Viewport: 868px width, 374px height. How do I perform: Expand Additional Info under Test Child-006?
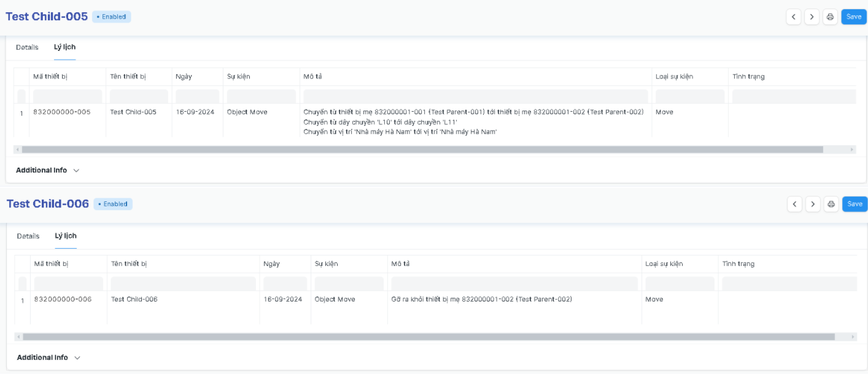click(48, 357)
